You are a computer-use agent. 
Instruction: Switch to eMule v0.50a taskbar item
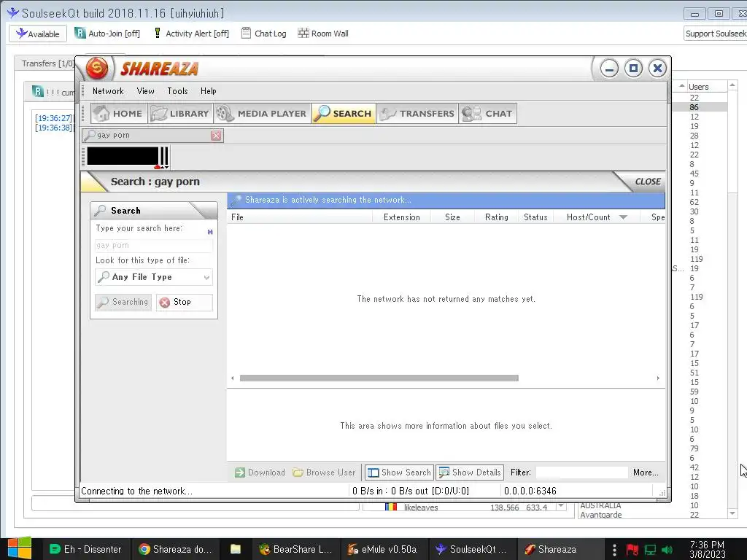tap(382, 549)
